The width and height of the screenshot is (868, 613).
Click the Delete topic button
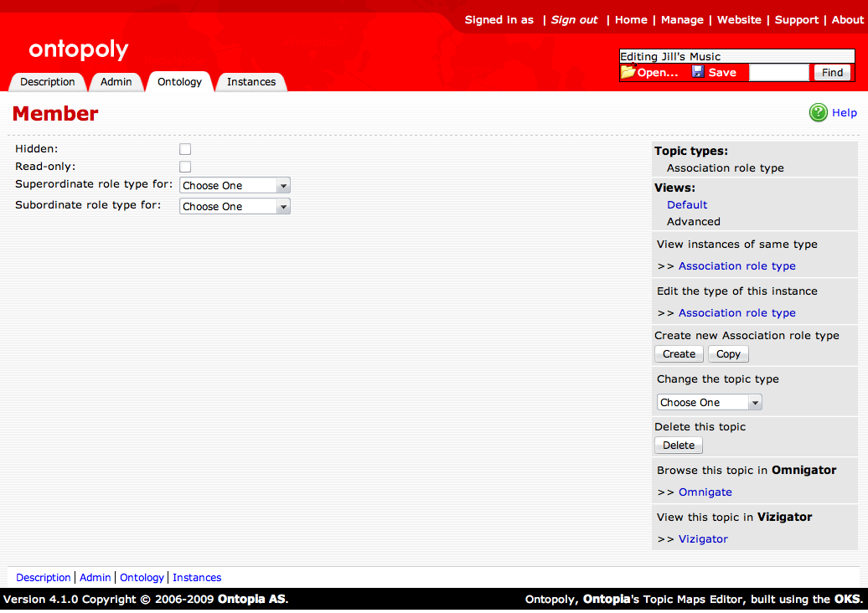[x=679, y=446]
